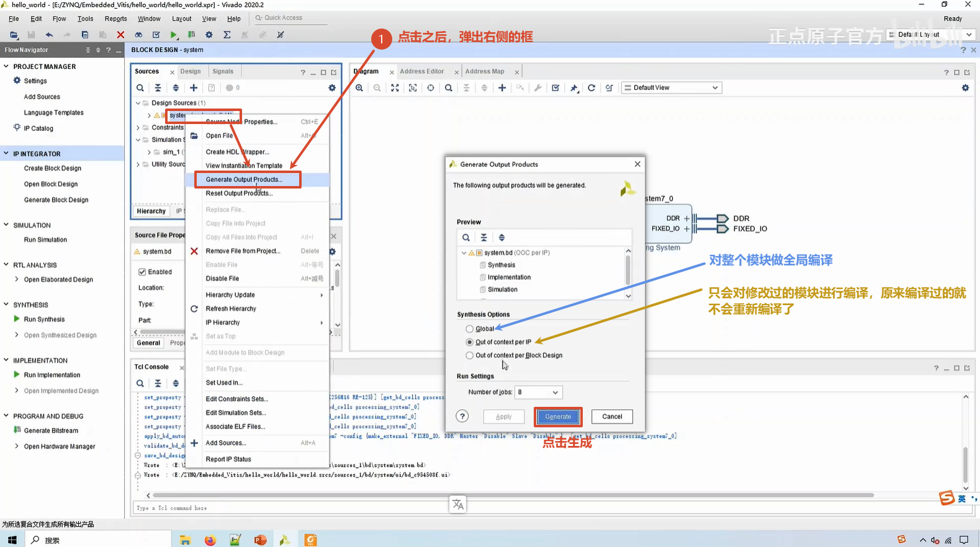The width and height of the screenshot is (980, 547).
Task: Select Out of context per Block Design
Action: (470, 355)
